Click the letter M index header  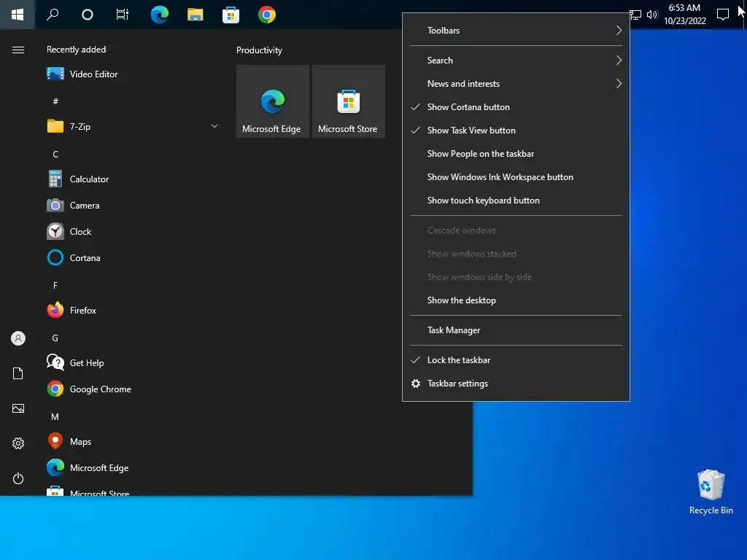[x=55, y=417]
